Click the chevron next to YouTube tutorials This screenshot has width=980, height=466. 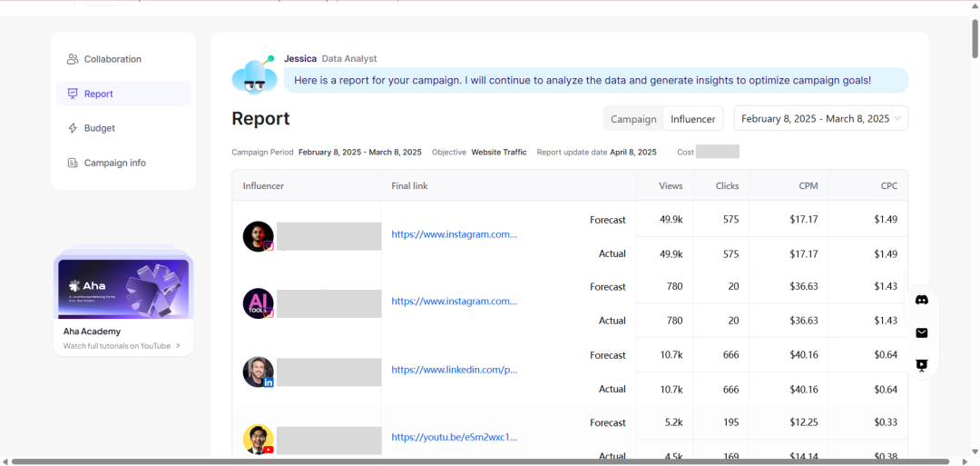tap(178, 346)
